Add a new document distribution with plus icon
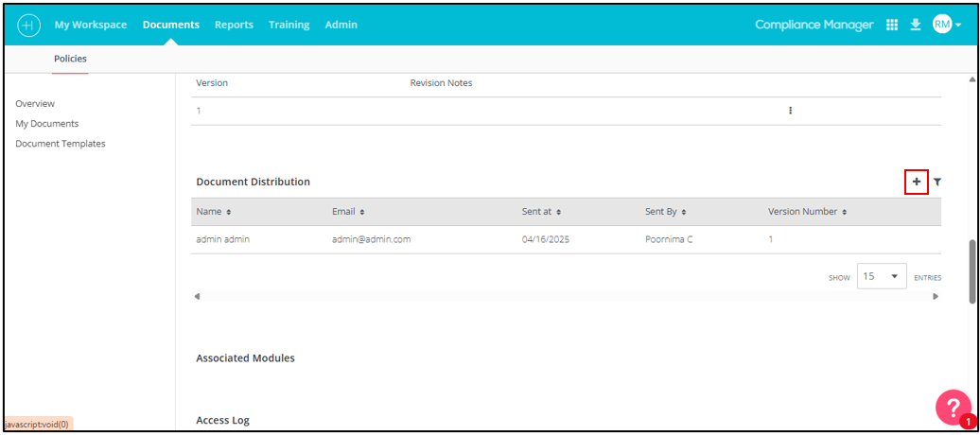Screen dimensions: 980x435 click(917, 182)
